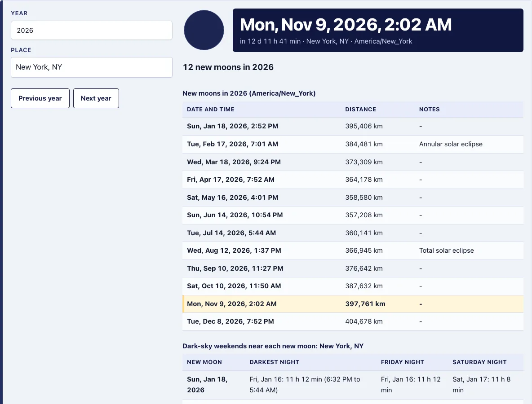Select row Thu, Sep 10, 2026, 11:27 PM
This screenshot has height=404, width=532.
click(x=353, y=268)
